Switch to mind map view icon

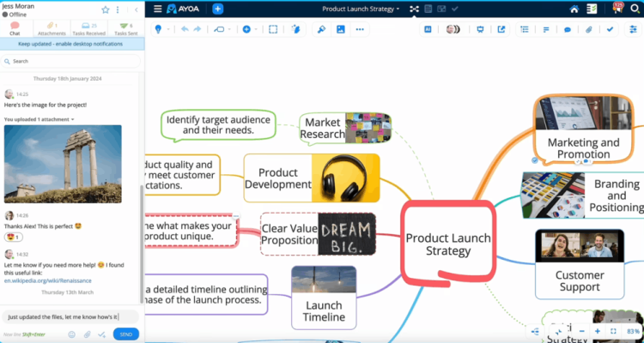pos(414,9)
